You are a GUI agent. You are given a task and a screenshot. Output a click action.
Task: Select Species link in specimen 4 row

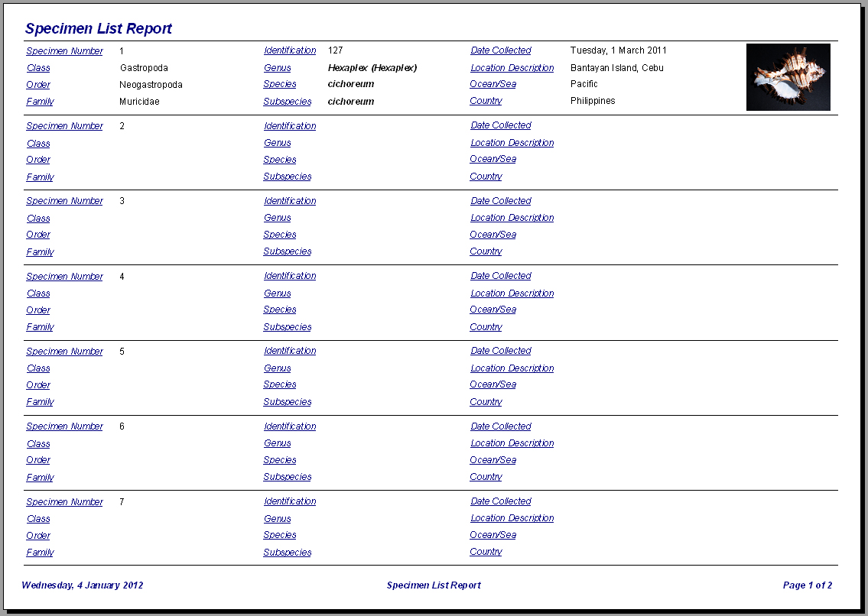pos(280,310)
